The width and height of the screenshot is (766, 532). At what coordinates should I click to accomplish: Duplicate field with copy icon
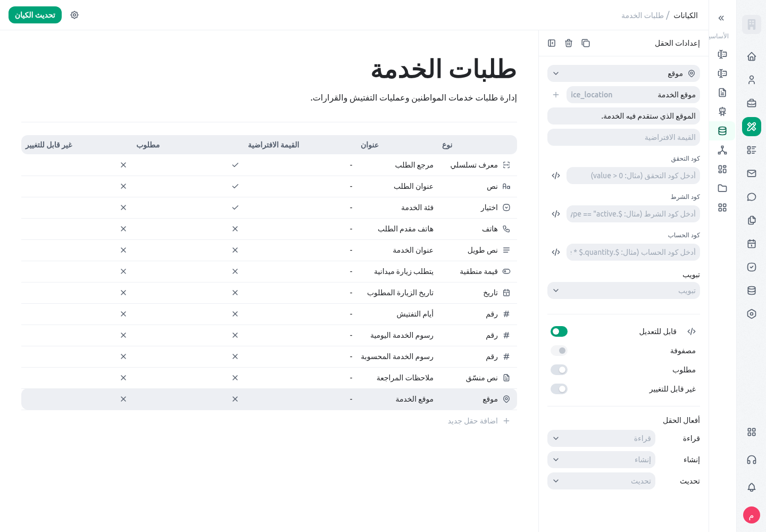tap(586, 43)
